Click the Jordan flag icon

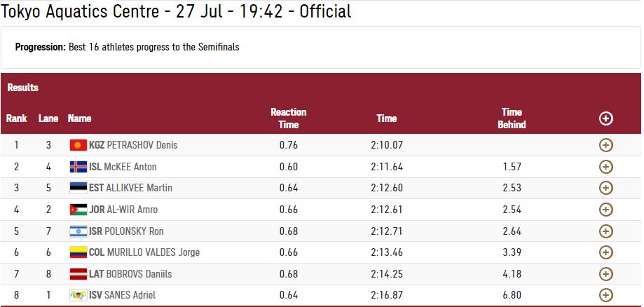coord(78,210)
